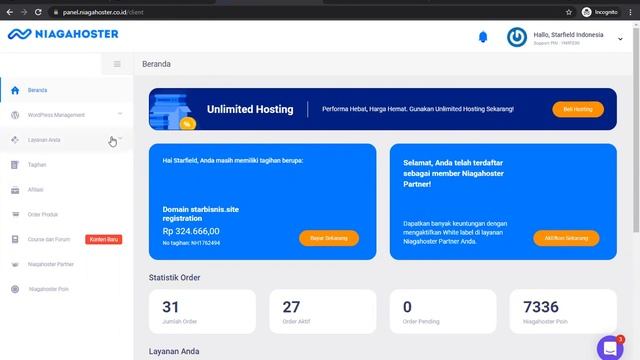Viewport: 640px width, 360px height.
Task: Click the Layanan Anda icon
Action: point(15,140)
